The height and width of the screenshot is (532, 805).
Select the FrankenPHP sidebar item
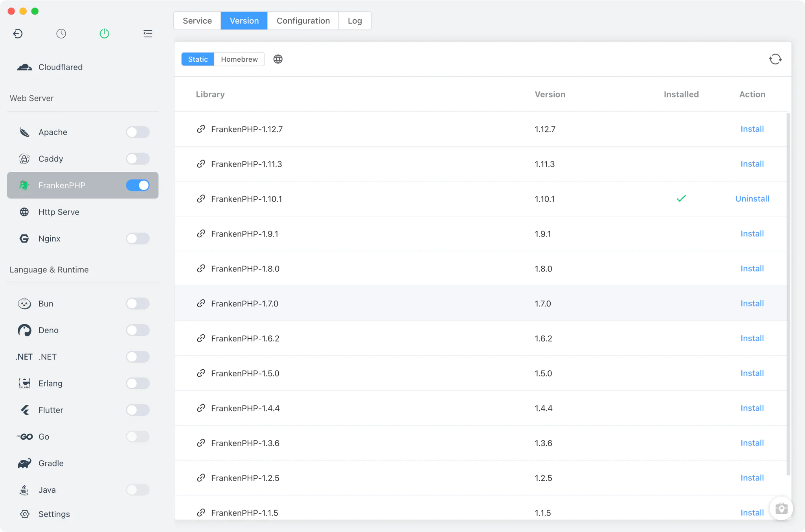(x=83, y=185)
